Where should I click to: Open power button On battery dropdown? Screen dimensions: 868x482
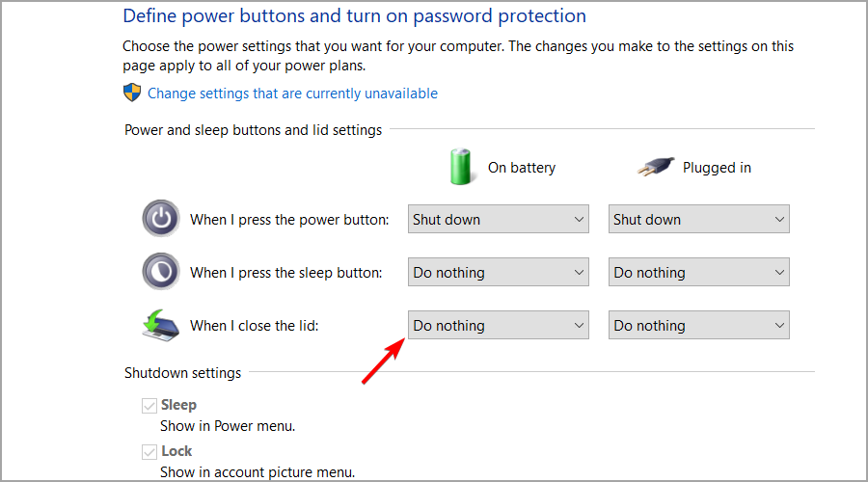pyautogui.click(x=499, y=219)
